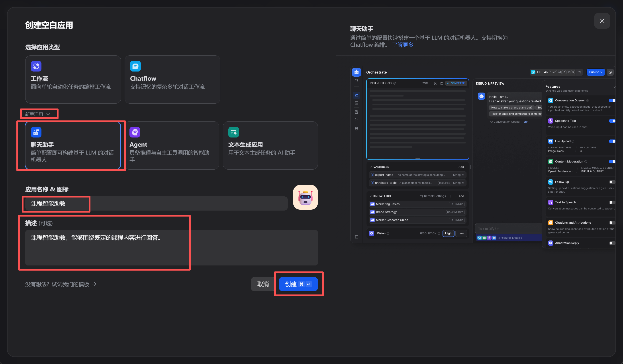Open the 了解更多 link
Viewport: 623px width, 364px height.
403,45
